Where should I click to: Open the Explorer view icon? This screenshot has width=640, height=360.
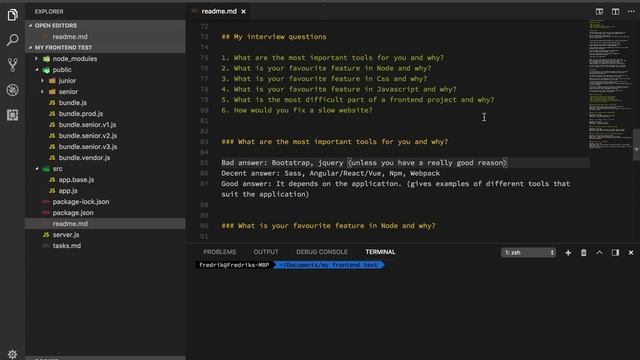(12, 15)
